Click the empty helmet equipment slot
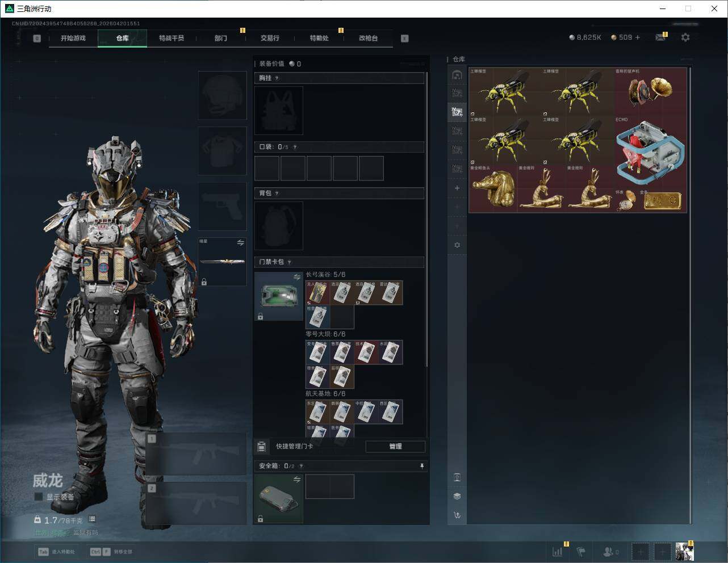728x563 pixels. (x=222, y=95)
